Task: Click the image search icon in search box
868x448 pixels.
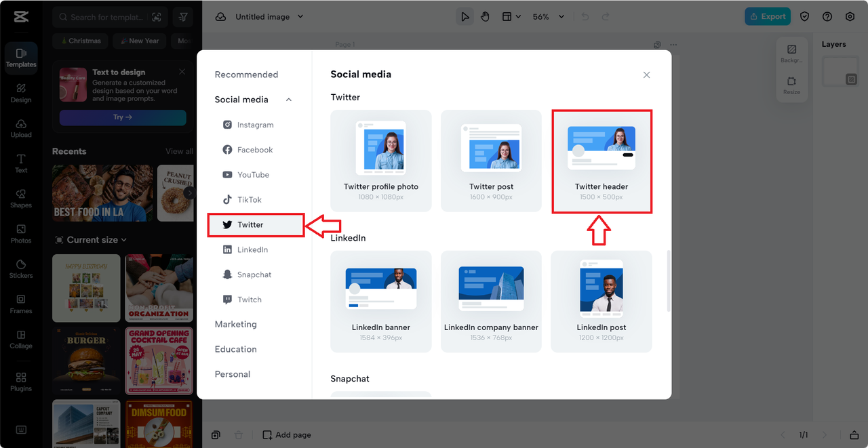Action: 157,17
